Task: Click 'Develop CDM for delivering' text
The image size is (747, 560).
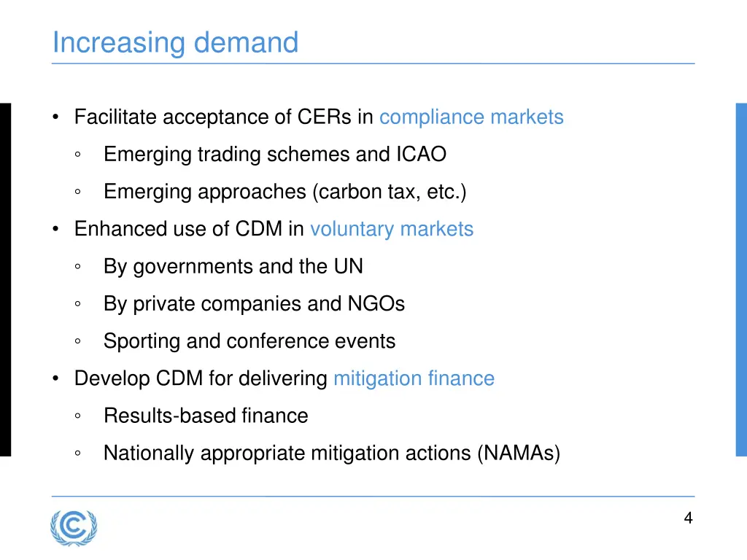Action: coord(201,378)
